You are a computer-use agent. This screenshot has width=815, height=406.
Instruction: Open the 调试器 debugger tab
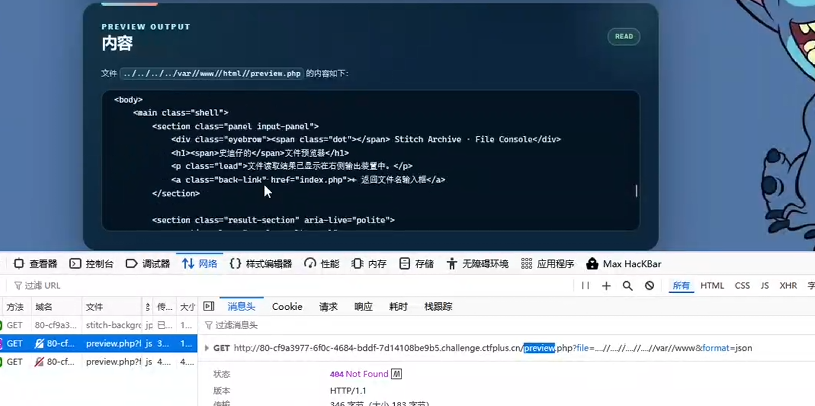click(x=148, y=264)
